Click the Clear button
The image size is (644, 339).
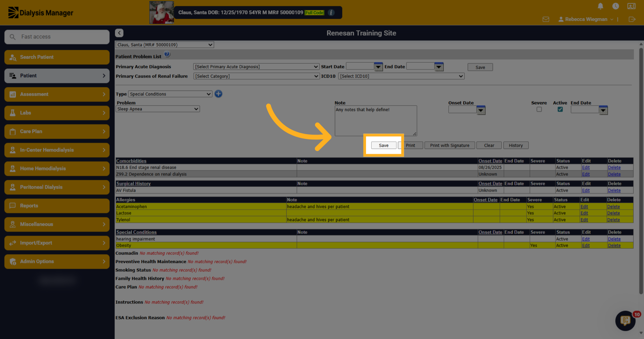coord(489,145)
